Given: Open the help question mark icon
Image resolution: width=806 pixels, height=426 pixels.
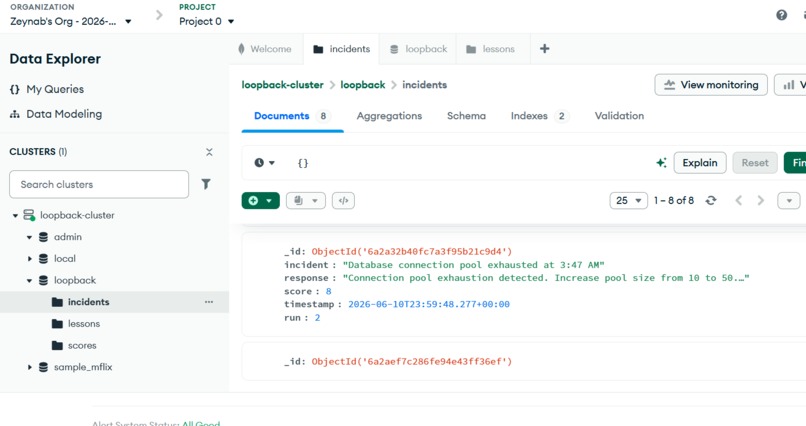Looking at the screenshot, I should click(781, 15).
